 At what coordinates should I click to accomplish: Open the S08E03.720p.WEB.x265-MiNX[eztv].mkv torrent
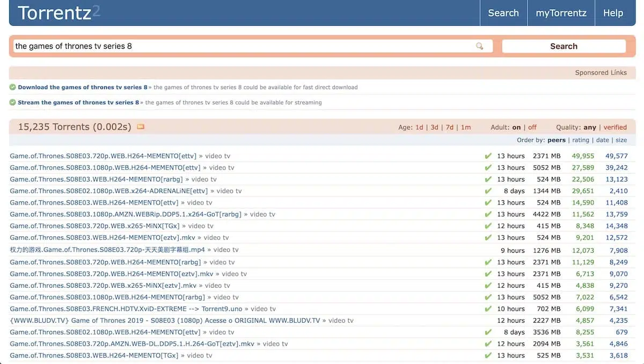tap(103, 286)
